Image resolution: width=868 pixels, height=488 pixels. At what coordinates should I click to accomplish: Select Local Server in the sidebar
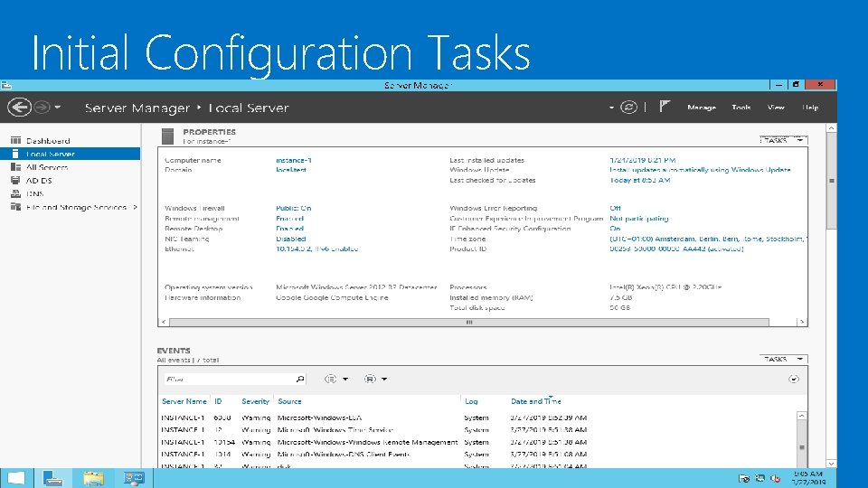71,154
